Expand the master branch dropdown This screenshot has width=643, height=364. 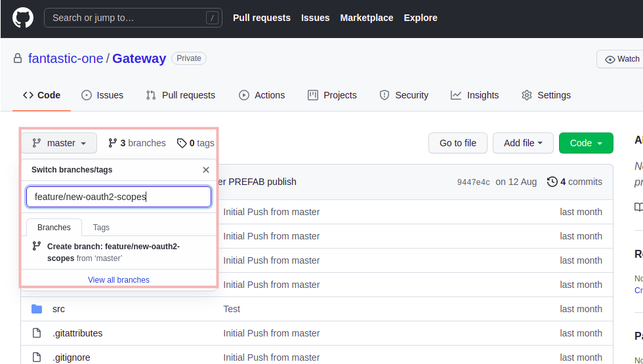(x=59, y=143)
